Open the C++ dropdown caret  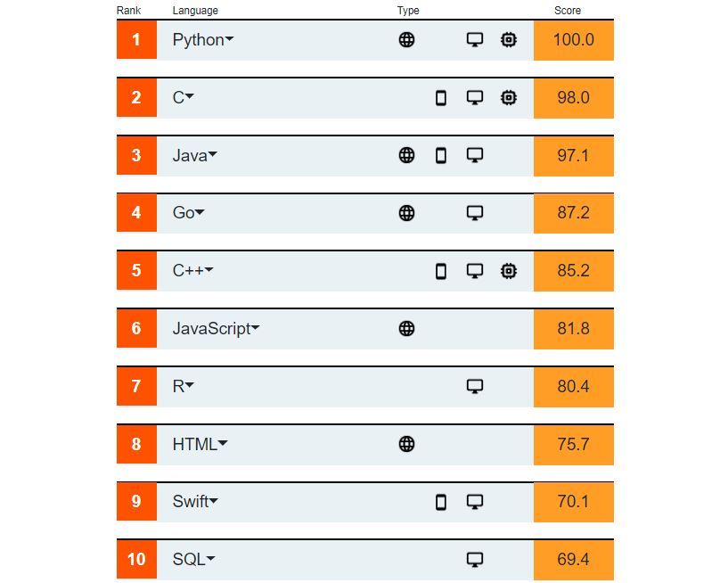[x=209, y=269]
